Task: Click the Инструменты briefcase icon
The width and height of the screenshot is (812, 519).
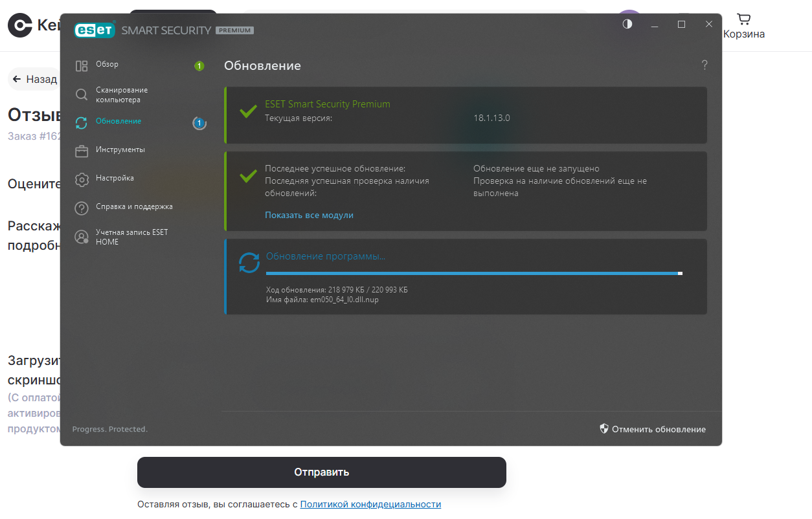Action: click(82, 151)
